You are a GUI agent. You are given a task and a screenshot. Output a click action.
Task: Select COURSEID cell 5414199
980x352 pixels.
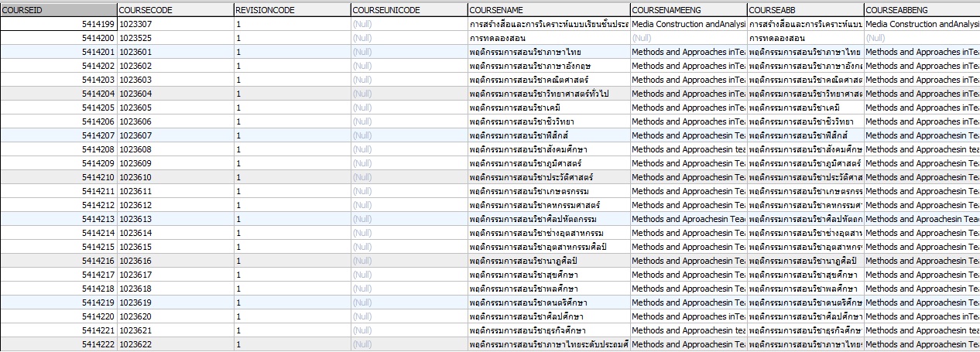click(58, 24)
